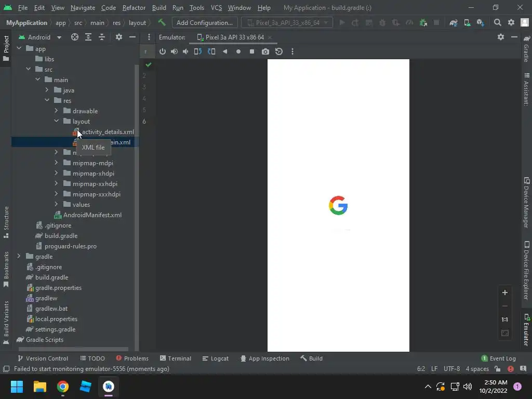
Task: Expand All icon in Project panel
Action: (x=88, y=37)
